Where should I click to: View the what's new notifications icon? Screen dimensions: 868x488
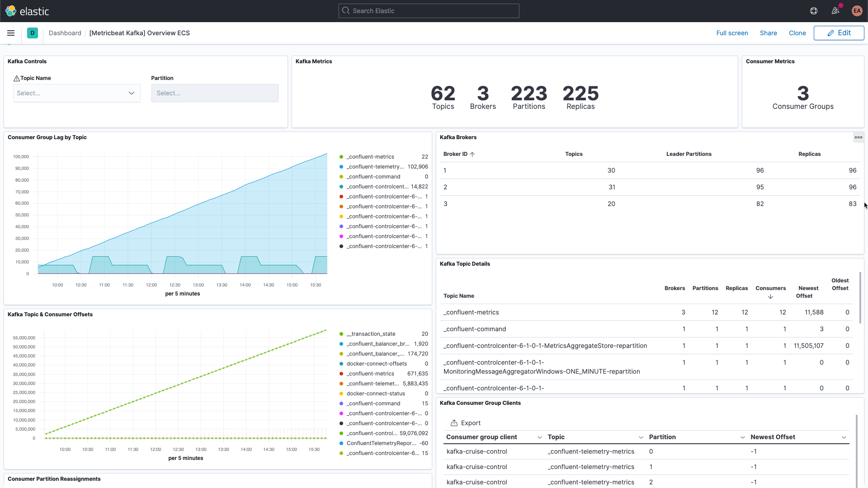[x=835, y=11]
